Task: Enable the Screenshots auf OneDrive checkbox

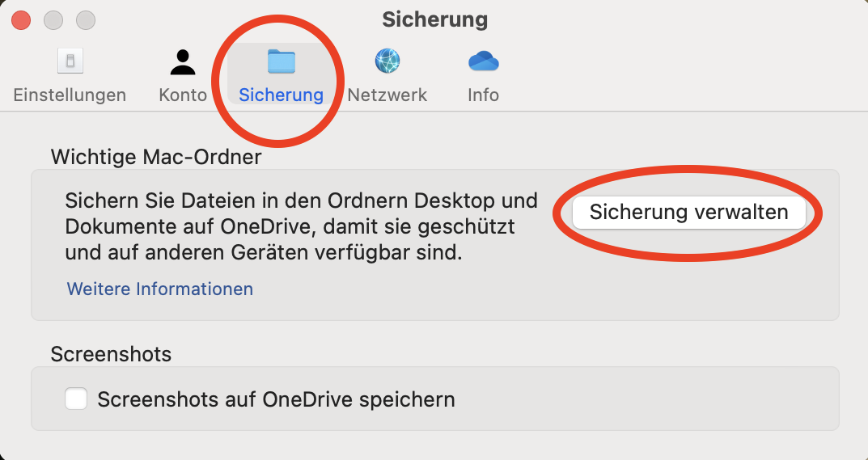Action: pyautogui.click(x=76, y=399)
